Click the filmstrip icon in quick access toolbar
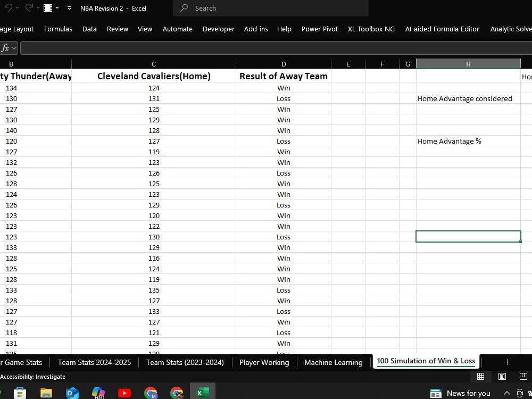Screen dimensions: 532x399 click(x=48, y=8)
